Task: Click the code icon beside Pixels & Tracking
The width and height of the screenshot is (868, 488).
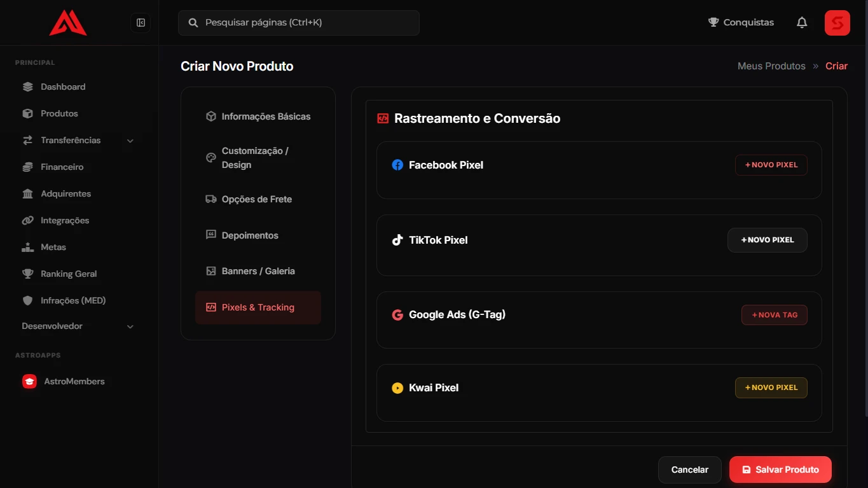Action: [211, 307]
